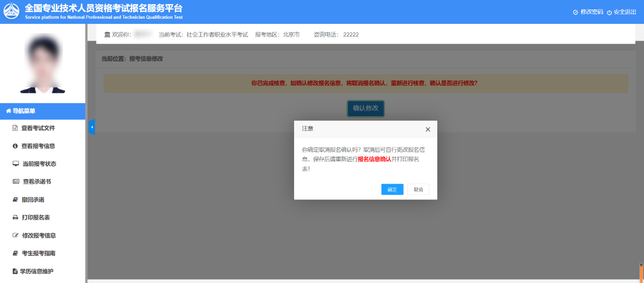Screen dimensions: 644x283
Task: Click the monitor icon beside 当前报考状态
Action: [x=16, y=164]
